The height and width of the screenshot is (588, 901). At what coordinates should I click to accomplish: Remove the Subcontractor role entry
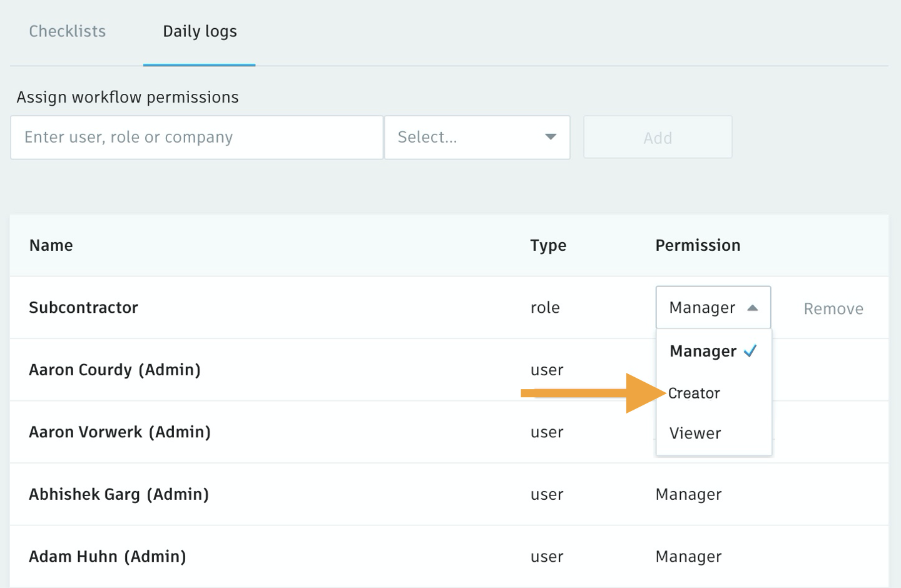click(833, 308)
